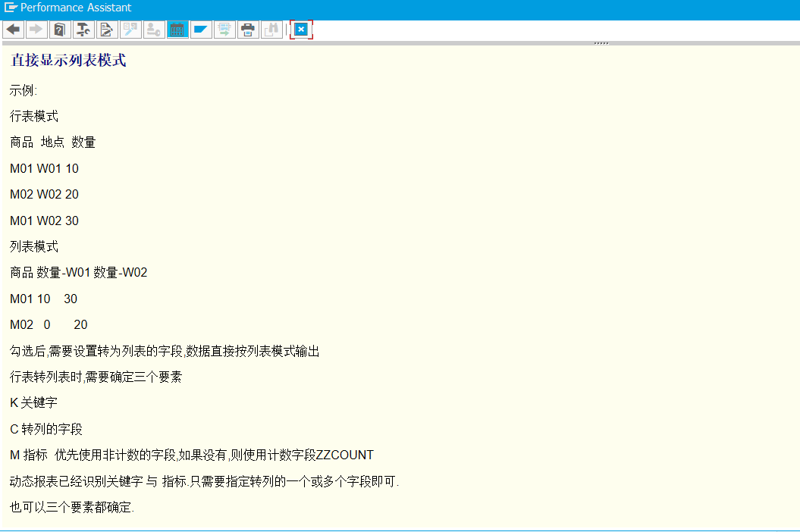Click the header line 商品 地点 数量
Image resolution: width=800 pixels, height=532 pixels.
[52, 142]
